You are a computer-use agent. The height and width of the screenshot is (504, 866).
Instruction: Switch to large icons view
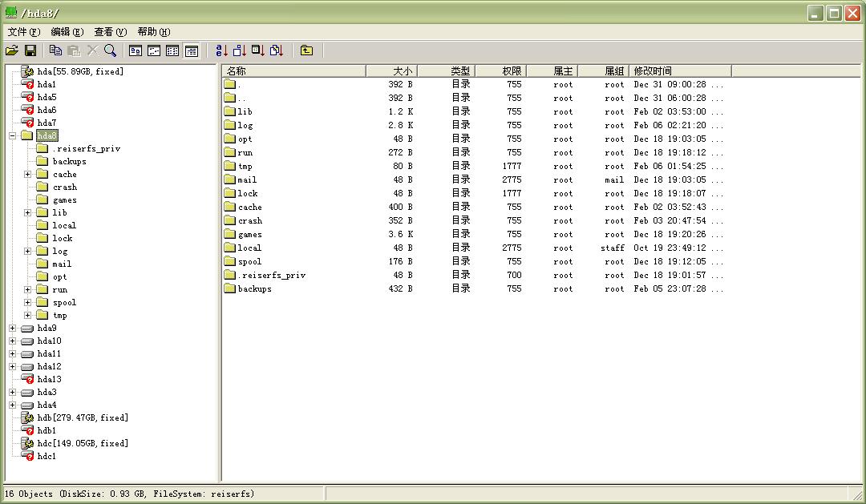point(136,50)
